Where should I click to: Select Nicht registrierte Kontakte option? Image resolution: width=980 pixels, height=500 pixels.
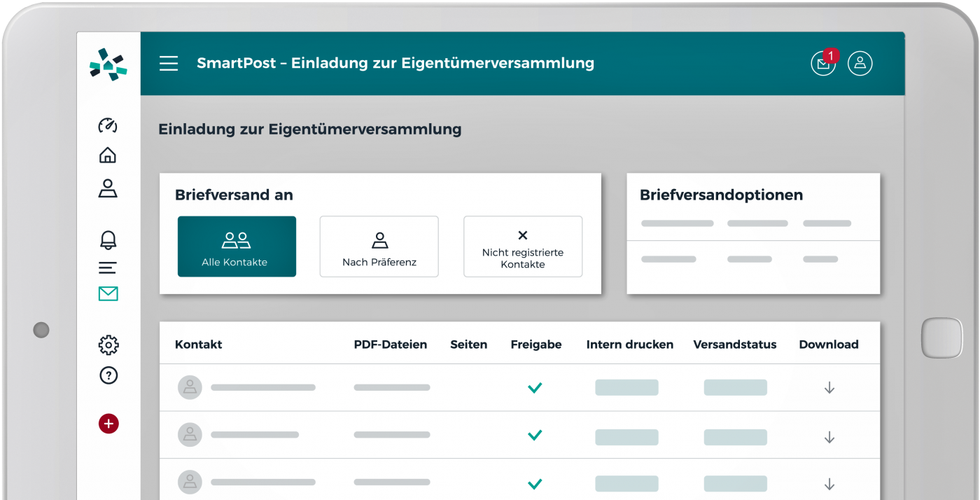[523, 246]
